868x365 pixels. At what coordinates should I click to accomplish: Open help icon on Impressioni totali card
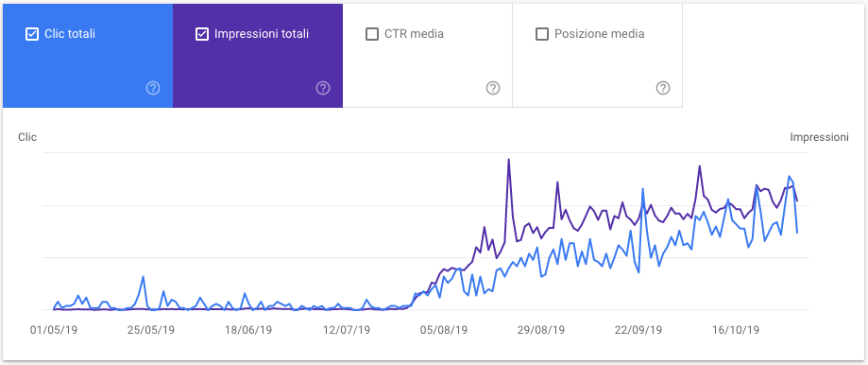[323, 88]
